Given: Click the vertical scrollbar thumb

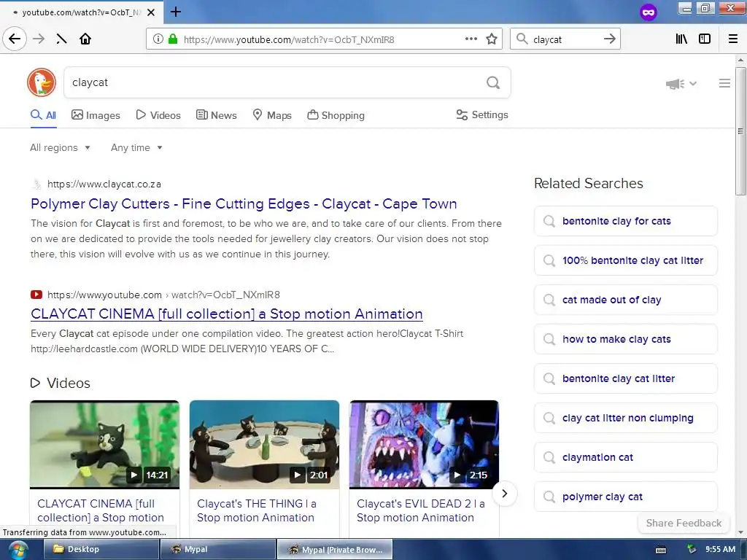Looking at the screenshot, I should click(740, 131).
